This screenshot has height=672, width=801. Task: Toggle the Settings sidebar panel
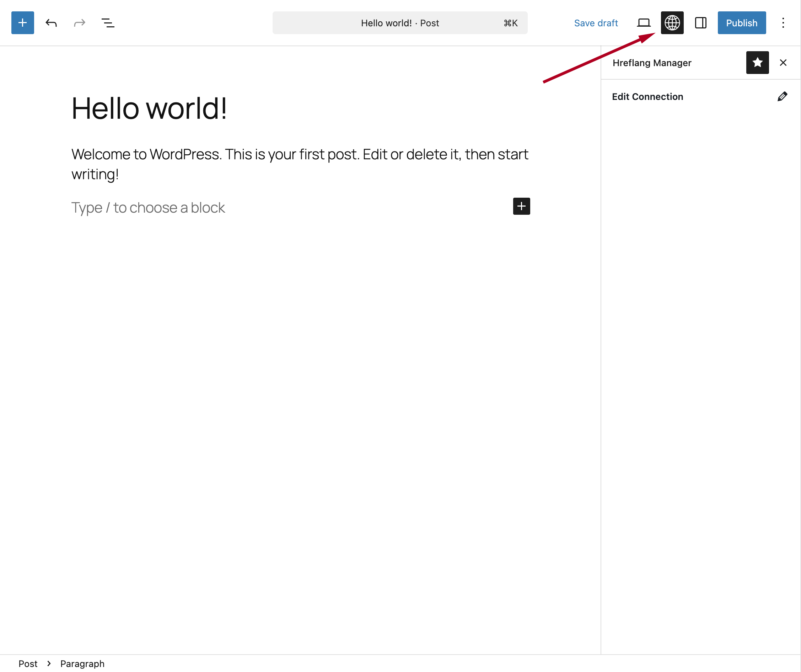[x=701, y=23]
